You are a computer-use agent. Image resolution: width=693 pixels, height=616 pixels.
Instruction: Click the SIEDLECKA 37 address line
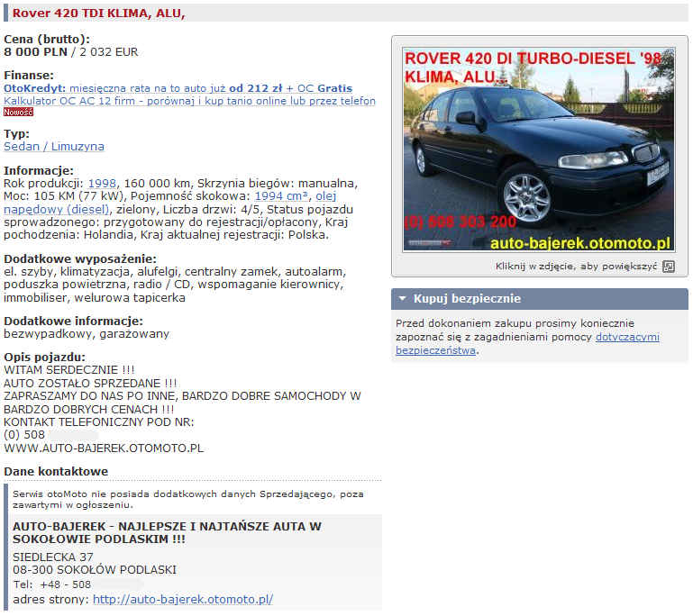(53, 557)
